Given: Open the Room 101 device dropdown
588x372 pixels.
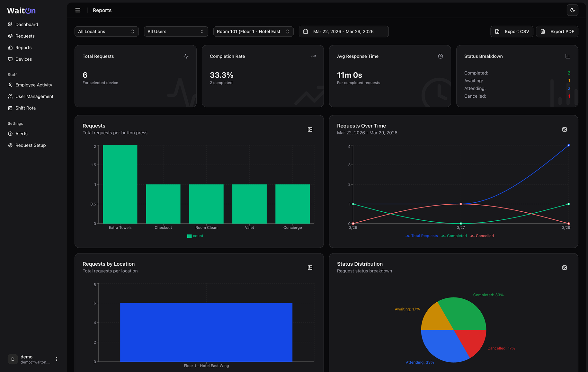Looking at the screenshot, I should (253, 31).
